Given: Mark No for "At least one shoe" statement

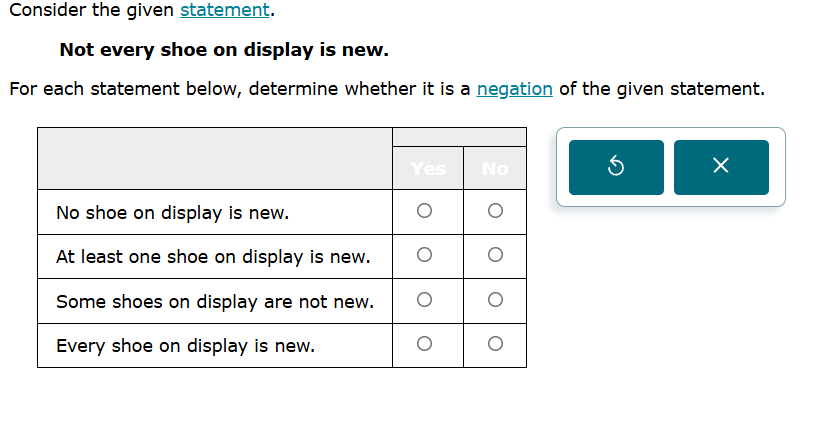Looking at the screenshot, I should tap(495, 256).
